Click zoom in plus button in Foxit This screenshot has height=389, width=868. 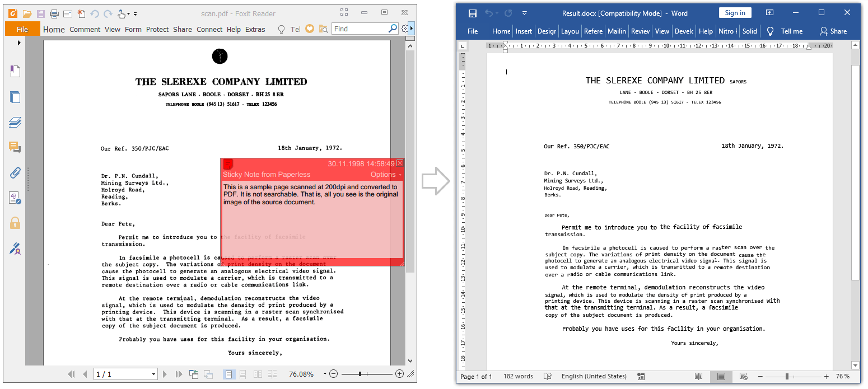(399, 374)
